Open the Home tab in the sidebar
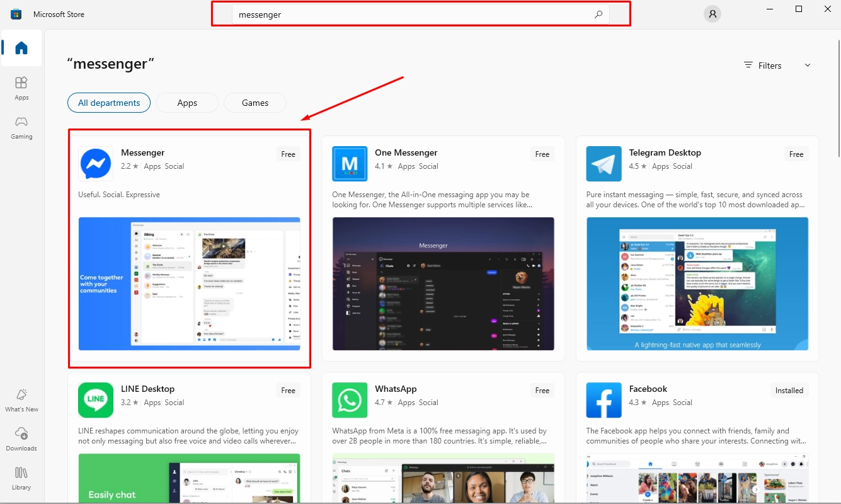This screenshot has width=841, height=504. coord(21,48)
